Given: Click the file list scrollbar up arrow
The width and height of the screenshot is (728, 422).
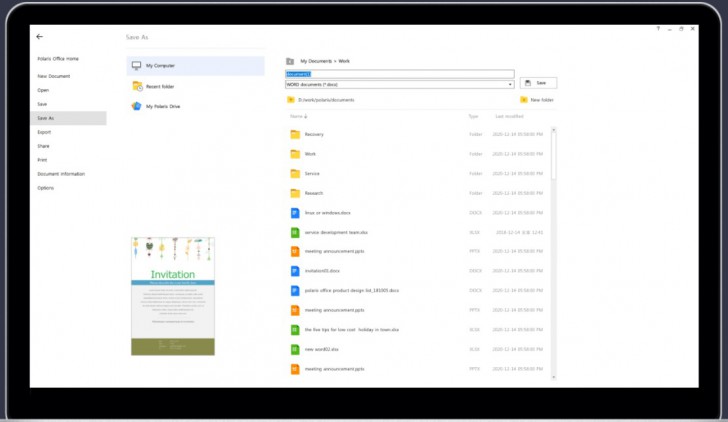Looking at the screenshot, I should coord(553,130).
